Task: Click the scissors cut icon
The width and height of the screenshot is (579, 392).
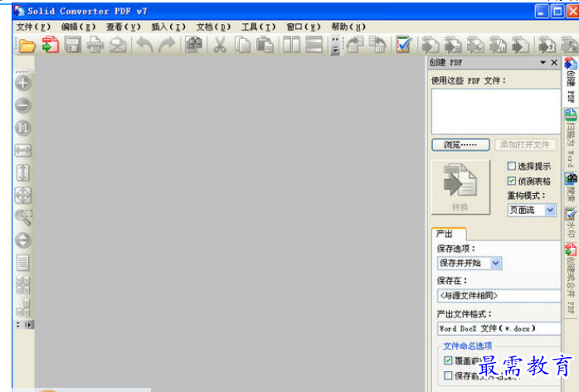Action: point(220,45)
